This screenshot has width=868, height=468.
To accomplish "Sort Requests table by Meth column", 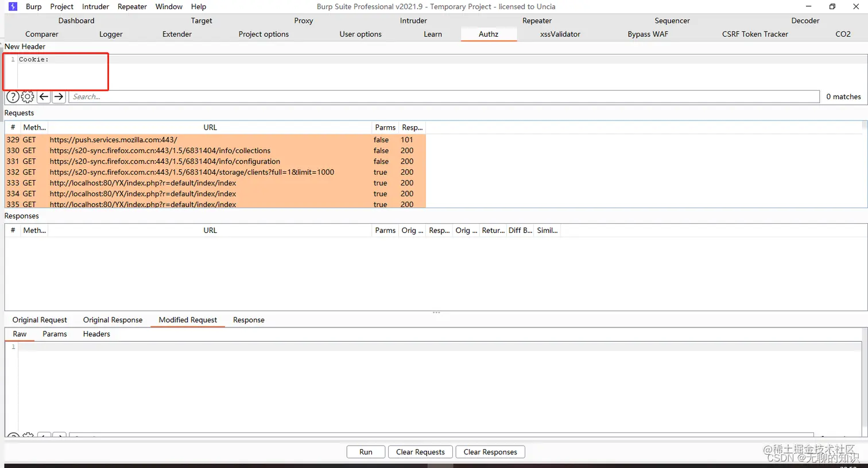I will point(34,127).
